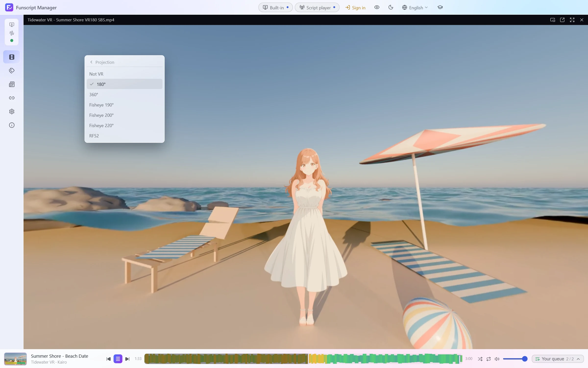
Task: Skip to the previous track
Action: click(x=109, y=359)
